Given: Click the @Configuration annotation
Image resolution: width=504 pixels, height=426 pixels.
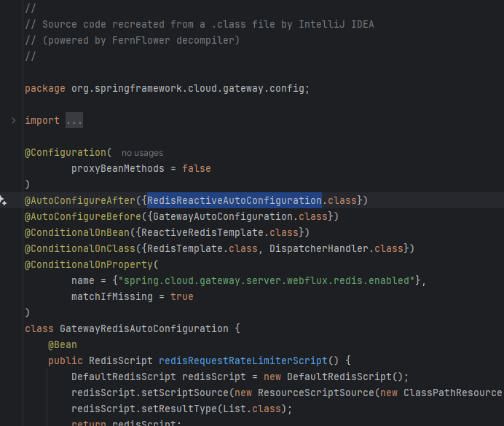Looking at the screenshot, I should 66,152.
